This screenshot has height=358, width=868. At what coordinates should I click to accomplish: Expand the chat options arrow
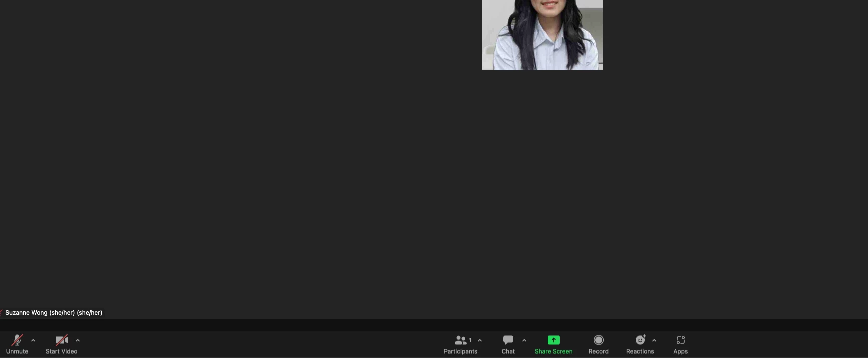(x=524, y=340)
